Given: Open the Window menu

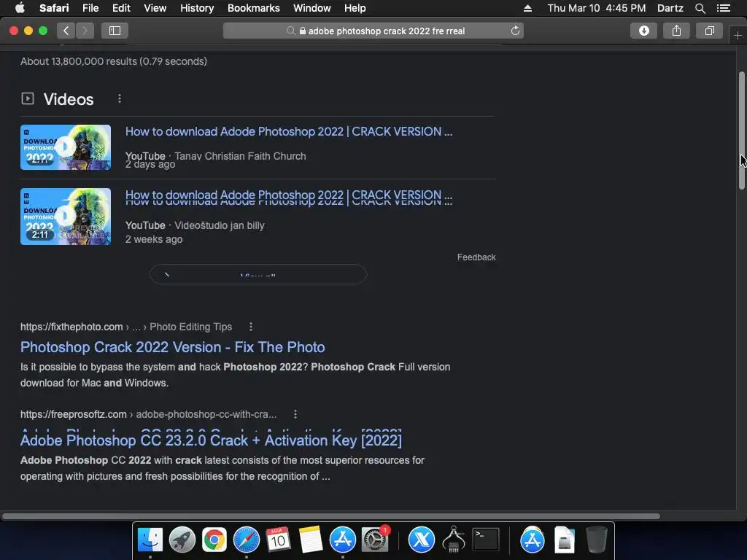Looking at the screenshot, I should 311,8.
